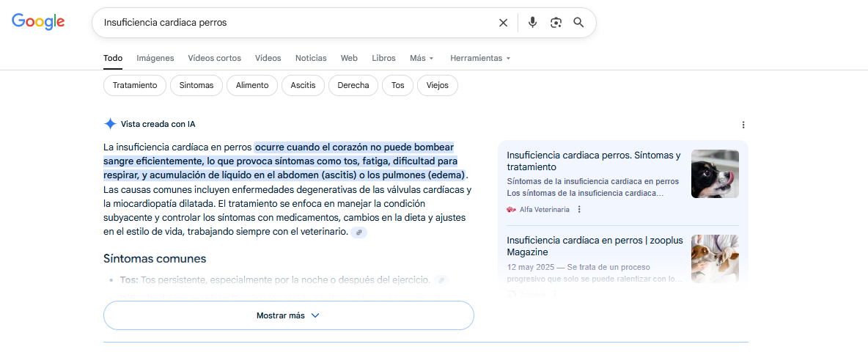Open Google Lens image search icon

pyautogui.click(x=556, y=23)
